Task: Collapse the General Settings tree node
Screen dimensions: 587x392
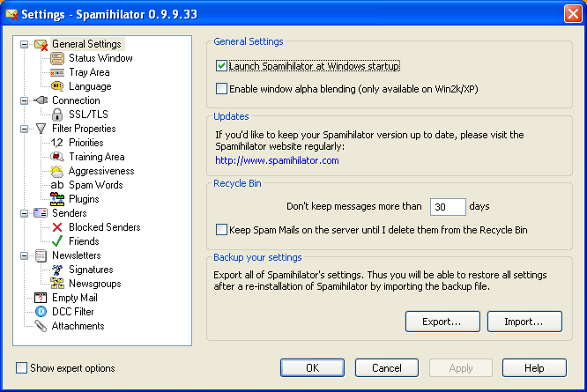Action: (24, 44)
